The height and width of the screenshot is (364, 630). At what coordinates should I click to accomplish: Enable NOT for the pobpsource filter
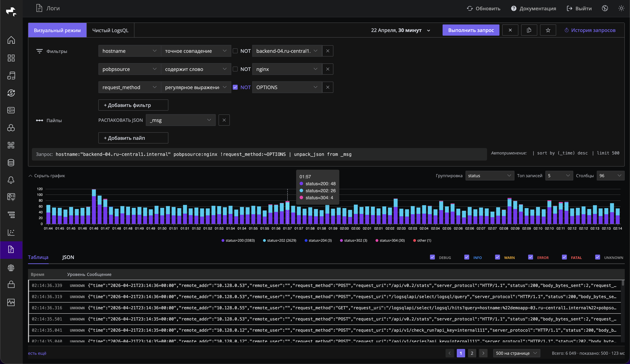coord(235,69)
